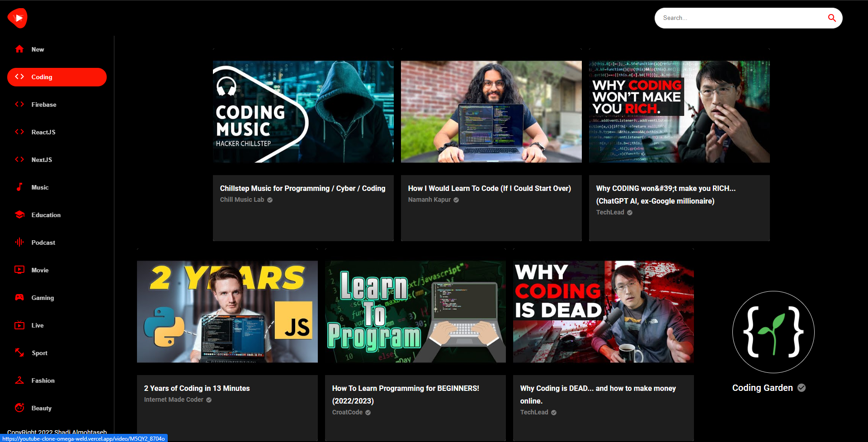Open the Why Coding Is Dead thumbnail
The height and width of the screenshot is (442, 868).
pos(604,312)
